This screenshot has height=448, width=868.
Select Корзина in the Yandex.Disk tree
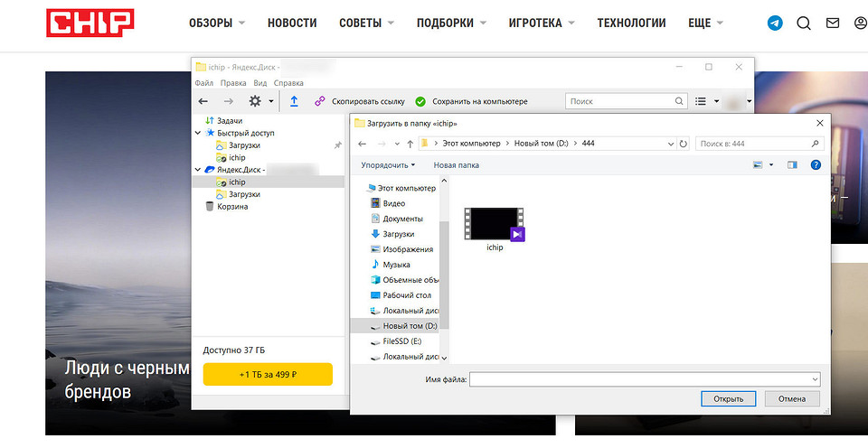pos(232,207)
